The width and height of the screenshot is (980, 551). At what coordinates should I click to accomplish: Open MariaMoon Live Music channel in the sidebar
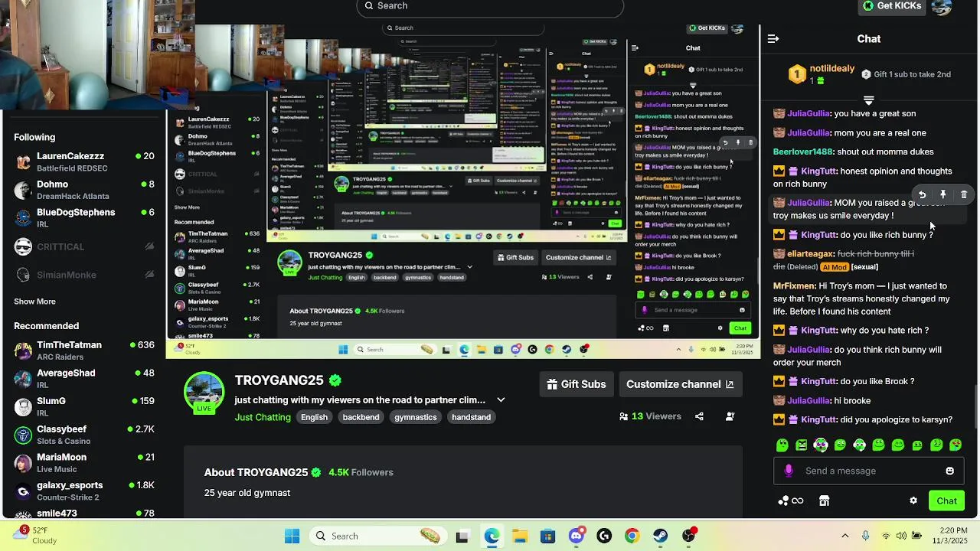(x=84, y=463)
